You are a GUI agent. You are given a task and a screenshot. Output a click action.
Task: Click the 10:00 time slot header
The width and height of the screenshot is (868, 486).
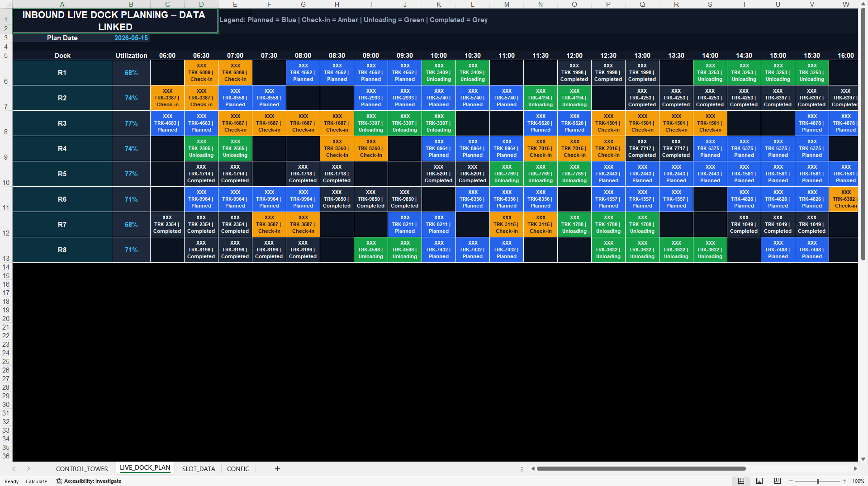[439, 56]
